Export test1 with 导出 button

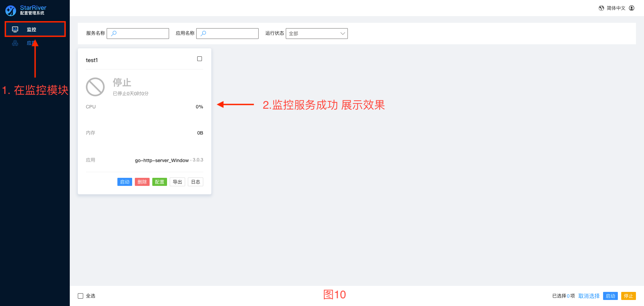point(177,182)
